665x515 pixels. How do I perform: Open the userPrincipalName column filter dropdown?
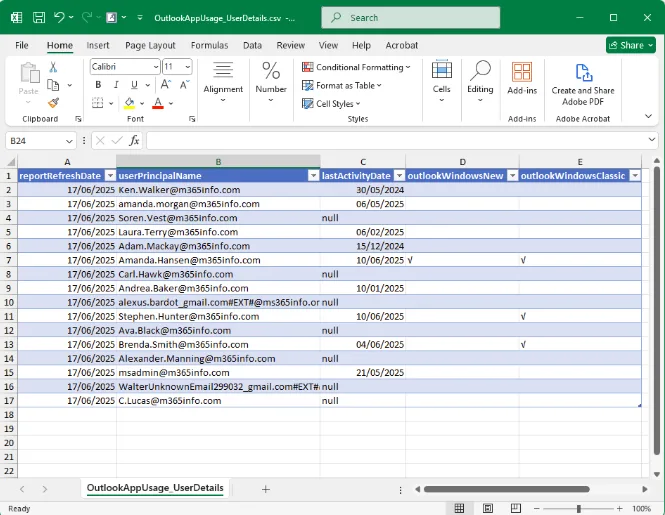(312, 176)
